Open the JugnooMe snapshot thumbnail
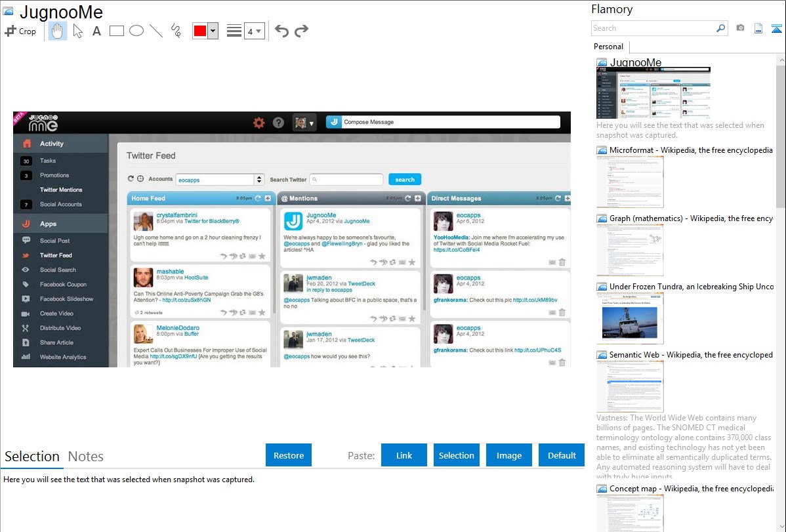 pos(653,93)
